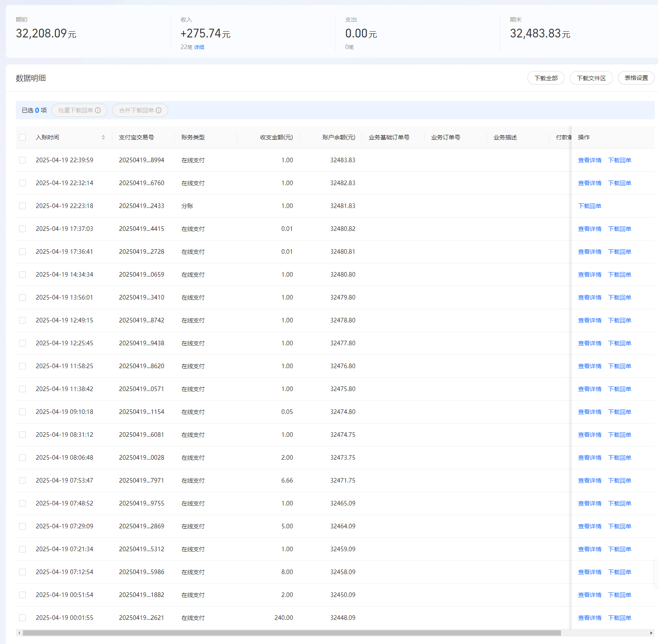Screen dimensions: 658x644
Task: Click 合并下载回单 merged download button
Action: [137, 110]
